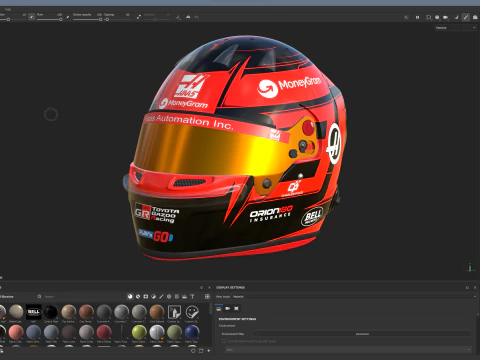Close the assets panel
Viewport: 480px width, 360px height.
click(209, 287)
